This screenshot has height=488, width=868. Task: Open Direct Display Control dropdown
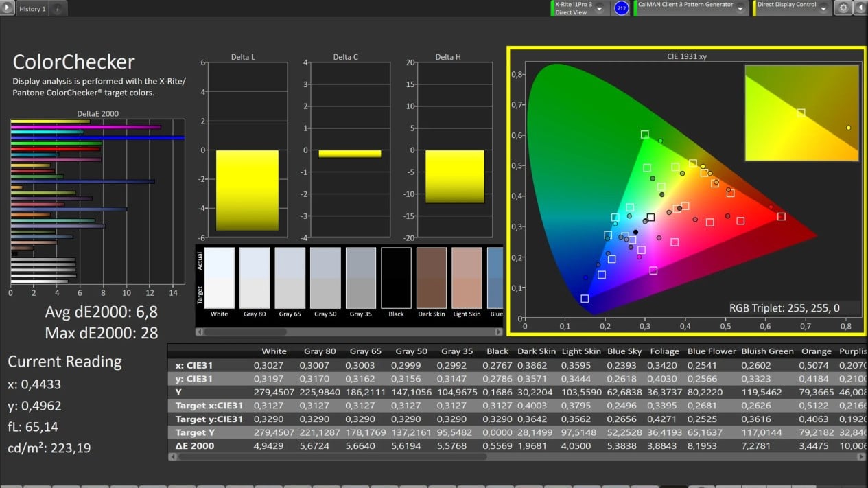pyautogui.click(x=823, y=8)
